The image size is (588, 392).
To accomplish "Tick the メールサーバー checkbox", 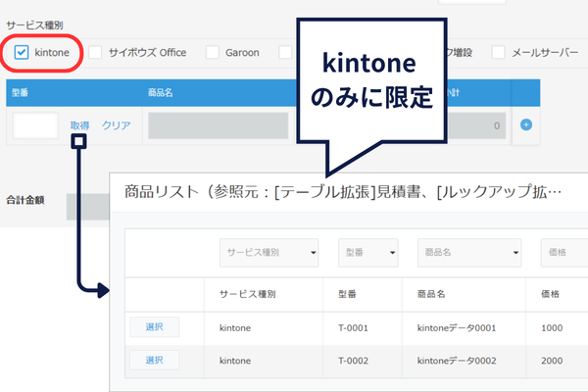I will point(498,52).
